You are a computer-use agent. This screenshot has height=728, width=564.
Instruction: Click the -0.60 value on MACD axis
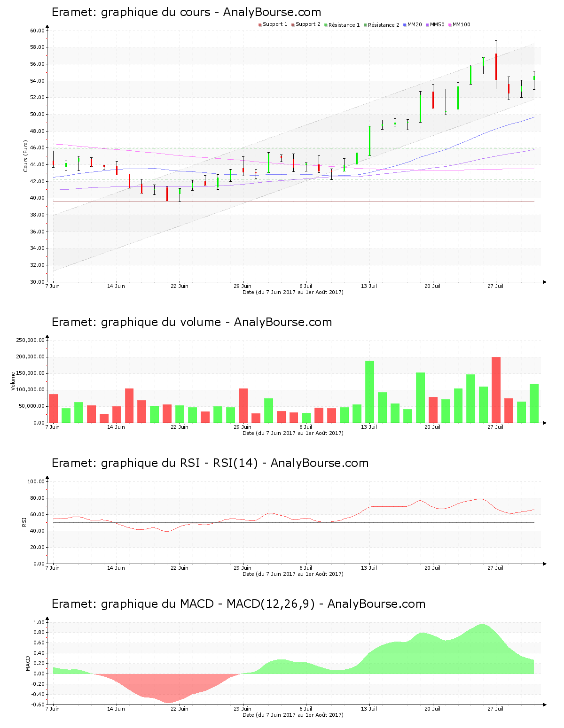[38, 705]
